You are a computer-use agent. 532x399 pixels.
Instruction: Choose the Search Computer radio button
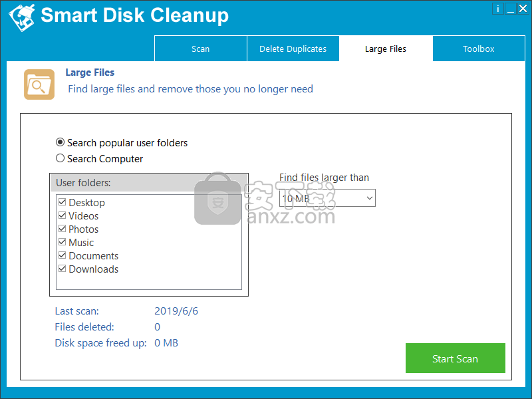[x=60, y=158]
